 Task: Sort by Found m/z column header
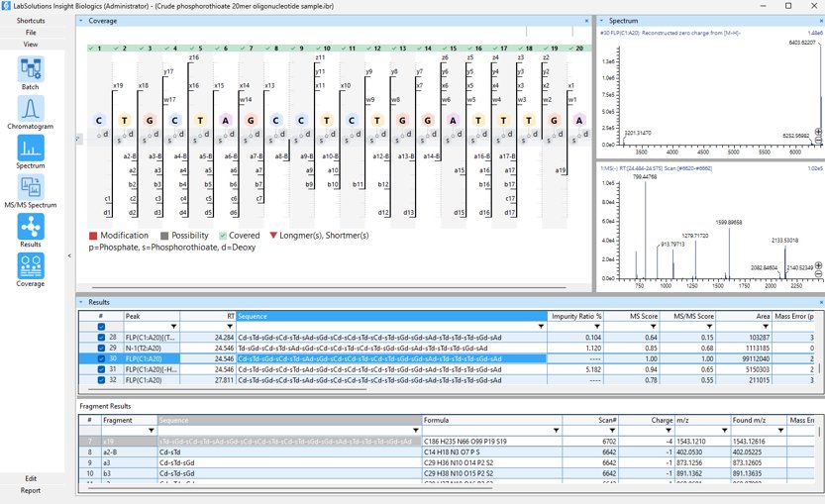[757, 421]
